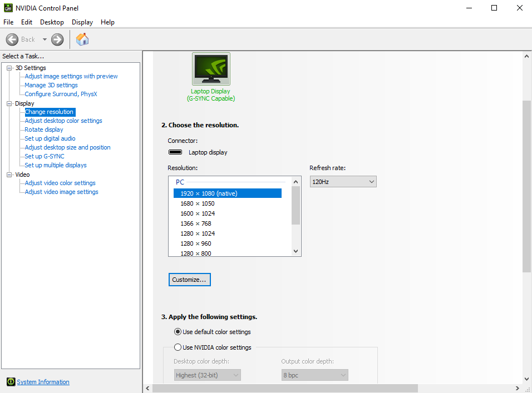Select 1280 × 1024 resolution
The width and height of the screenshot is (532, 393).
198,233
